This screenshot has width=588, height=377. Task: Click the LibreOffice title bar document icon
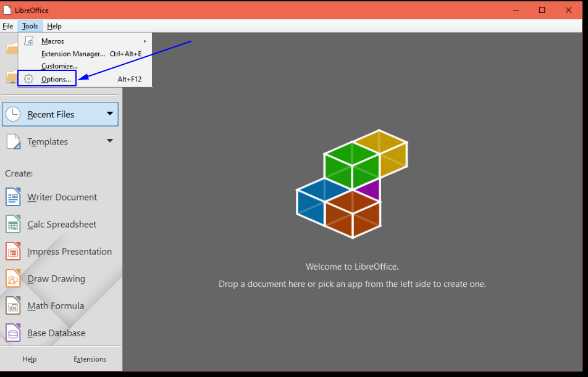point(7,10)
